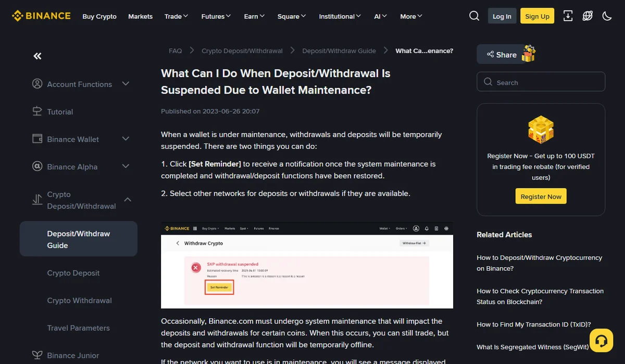Click the Binance logo

click(41, 16)
